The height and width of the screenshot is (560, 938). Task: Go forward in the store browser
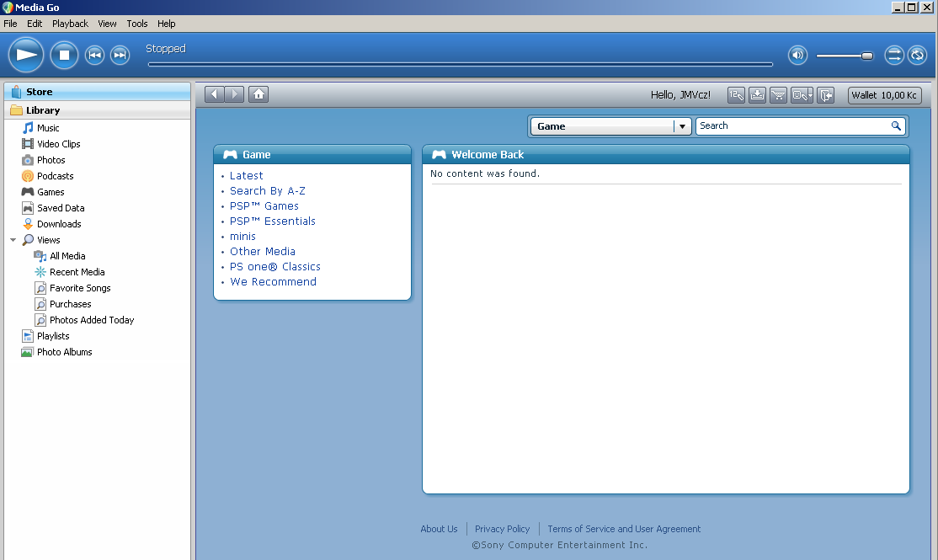pos(234,94)
